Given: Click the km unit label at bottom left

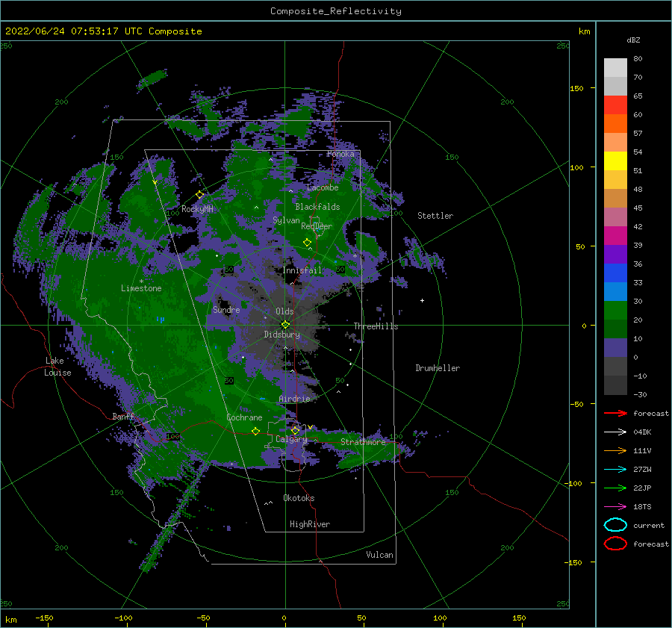Looking at the screenshot, I should tap(10, 620).
